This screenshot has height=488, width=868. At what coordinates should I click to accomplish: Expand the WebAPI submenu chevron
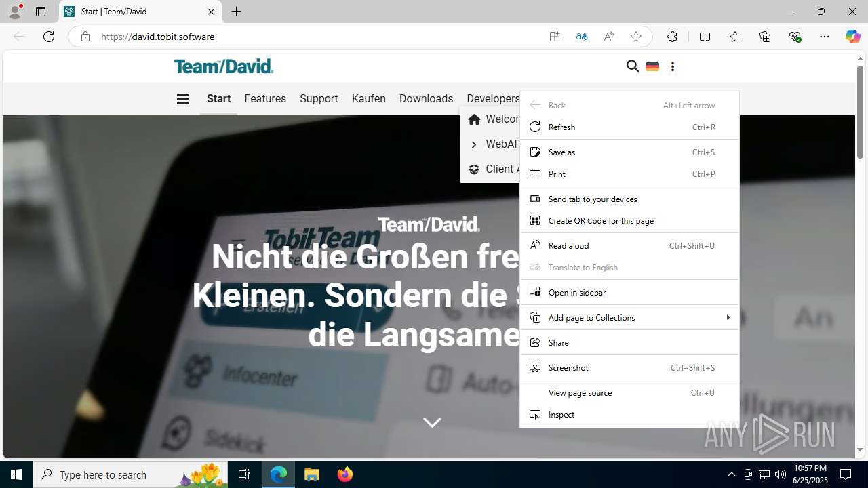click(x=474, y=144)
